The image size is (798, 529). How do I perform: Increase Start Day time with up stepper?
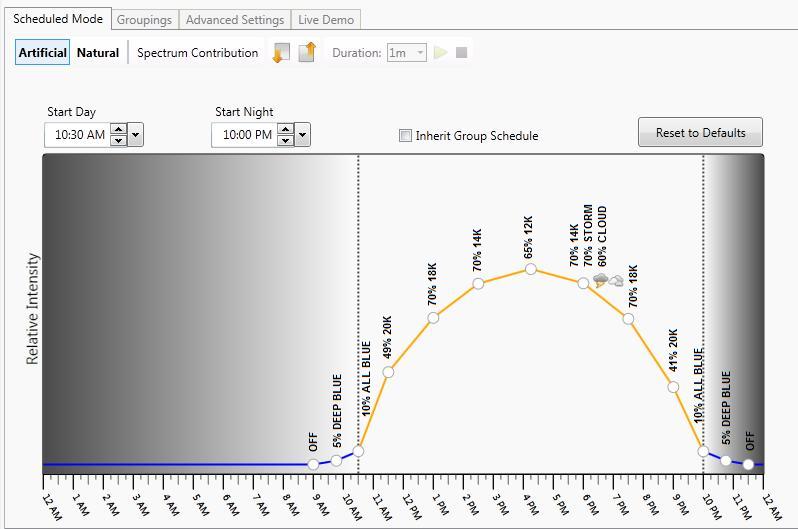click(x=119, y=129)
